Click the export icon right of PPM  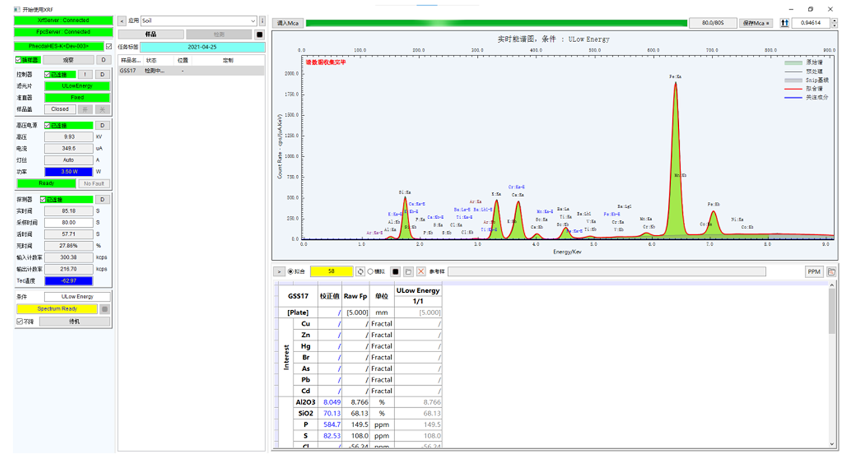[x=831, y=271]
